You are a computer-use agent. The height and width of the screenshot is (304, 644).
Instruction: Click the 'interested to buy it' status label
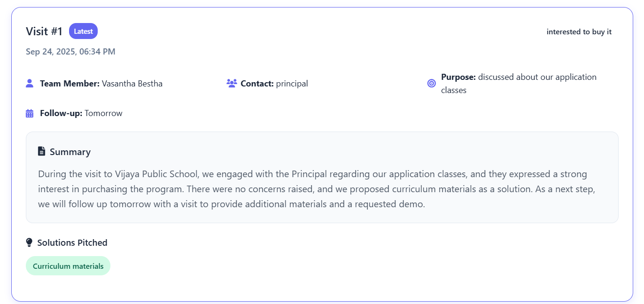click(x=579, y=32)
